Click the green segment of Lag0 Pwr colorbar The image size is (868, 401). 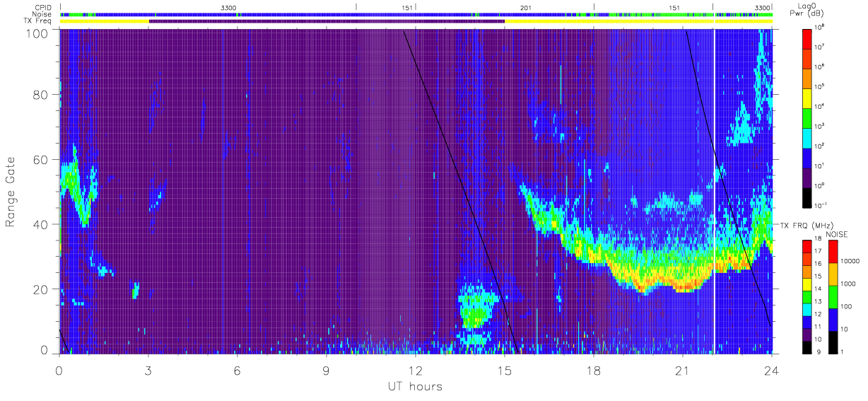(x=808, y=117)
